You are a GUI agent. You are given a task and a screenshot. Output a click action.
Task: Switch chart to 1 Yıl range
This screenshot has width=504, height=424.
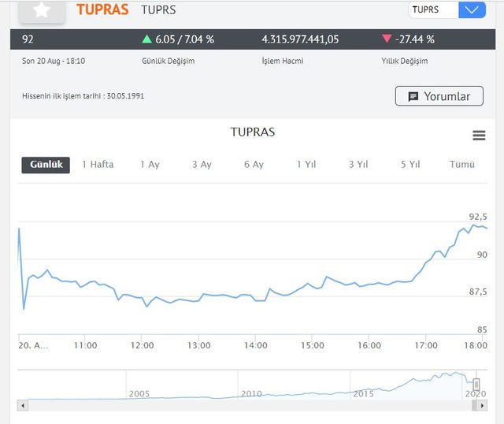[x=306, y=165]
